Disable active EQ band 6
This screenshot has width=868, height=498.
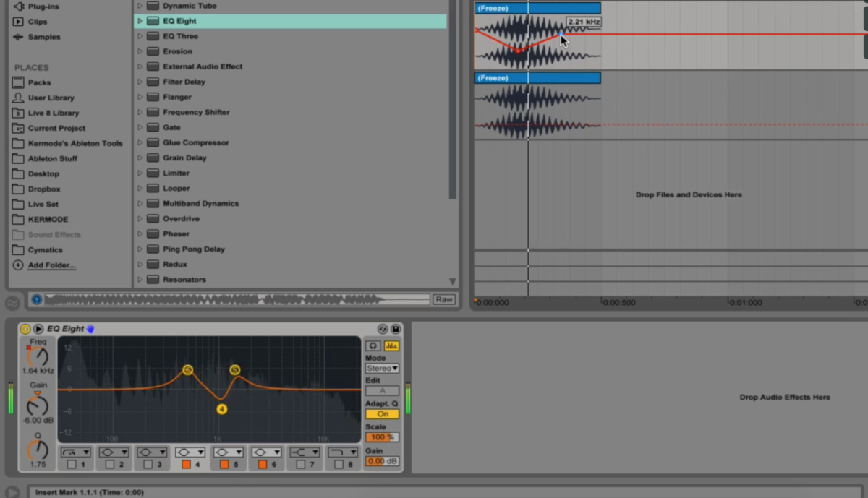coord(263,465)
